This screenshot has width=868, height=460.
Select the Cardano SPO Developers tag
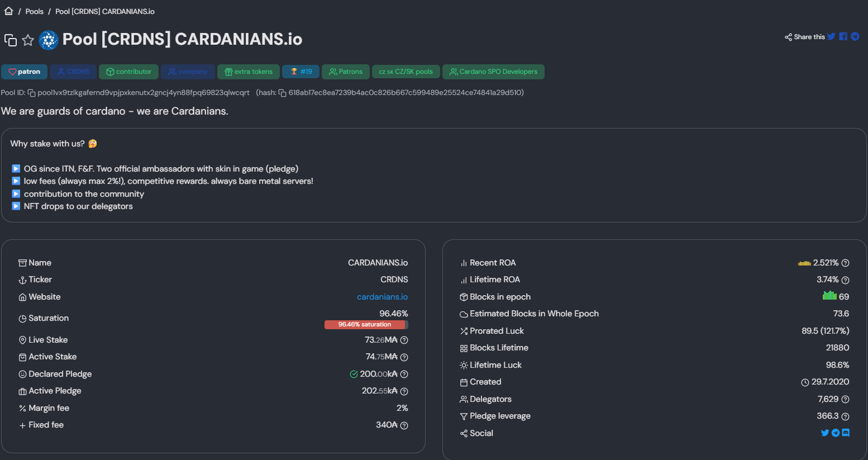[x=493, y=72]
